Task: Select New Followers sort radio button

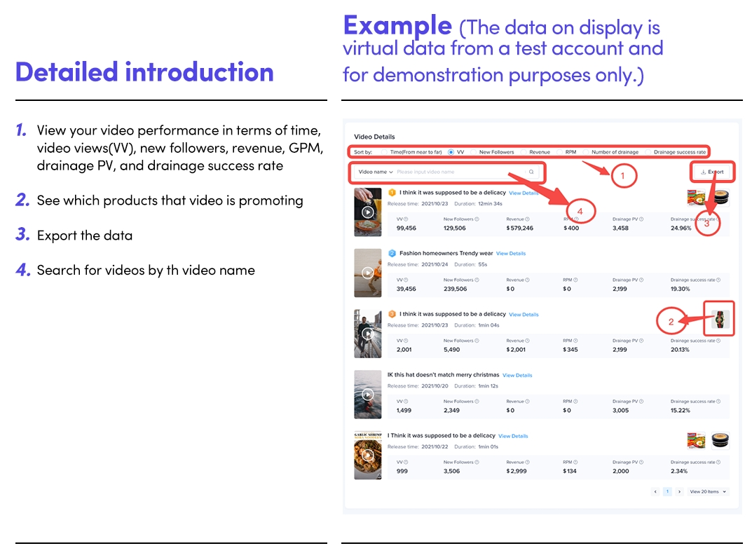Action: (476, 152)
